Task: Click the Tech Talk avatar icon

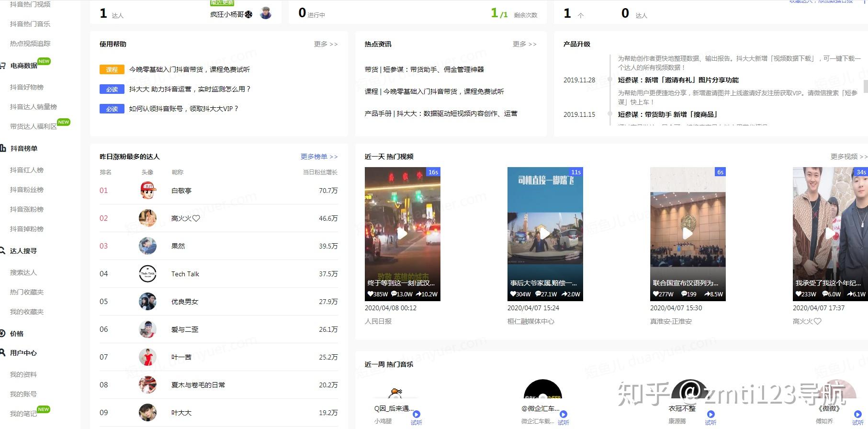Action: coord(147,273)
